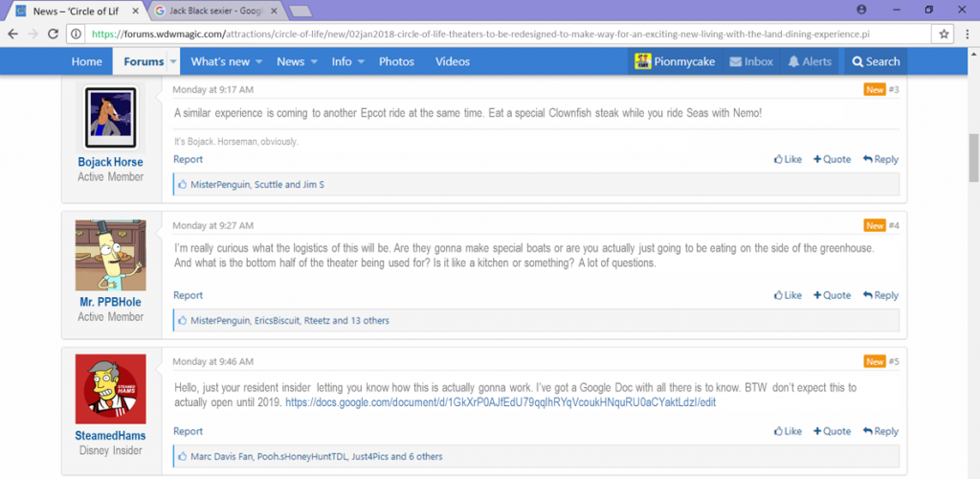The image size is (980, 479).
Task: Open the Photos section
Action: coord(396,61)
